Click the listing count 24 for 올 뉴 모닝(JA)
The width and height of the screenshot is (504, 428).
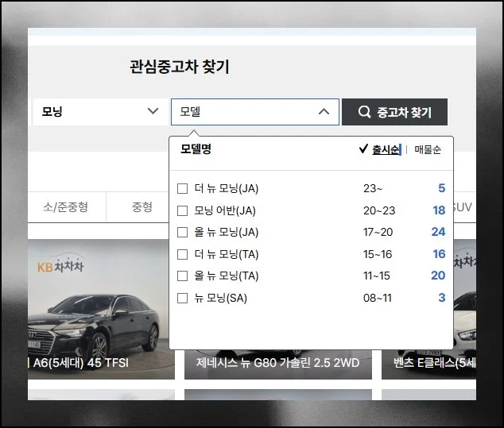(438, 233)
